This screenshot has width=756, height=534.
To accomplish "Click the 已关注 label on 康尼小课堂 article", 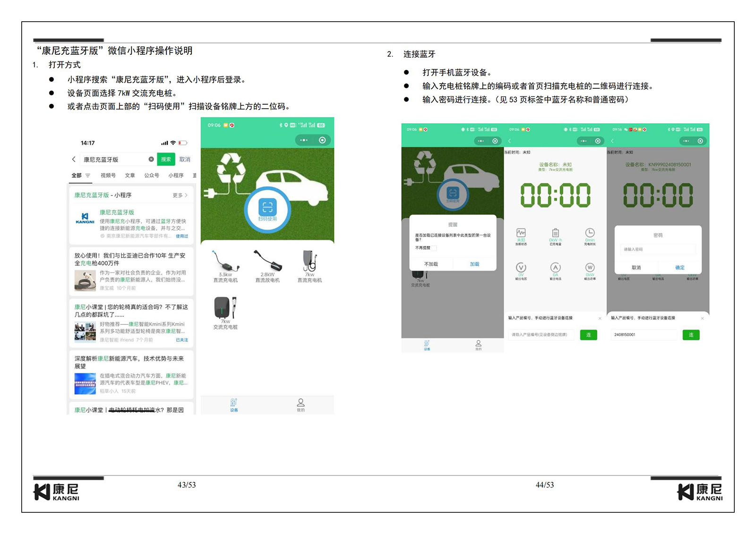I will [182, 340].
